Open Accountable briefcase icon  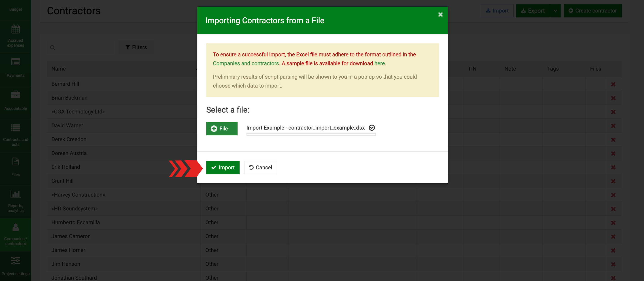[x=15, y=94]
